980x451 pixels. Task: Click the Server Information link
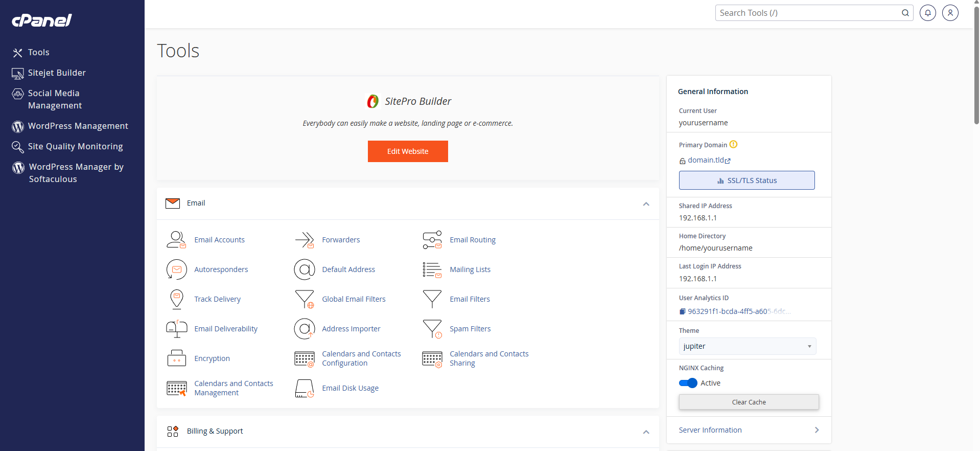click(x=710, y=430)
